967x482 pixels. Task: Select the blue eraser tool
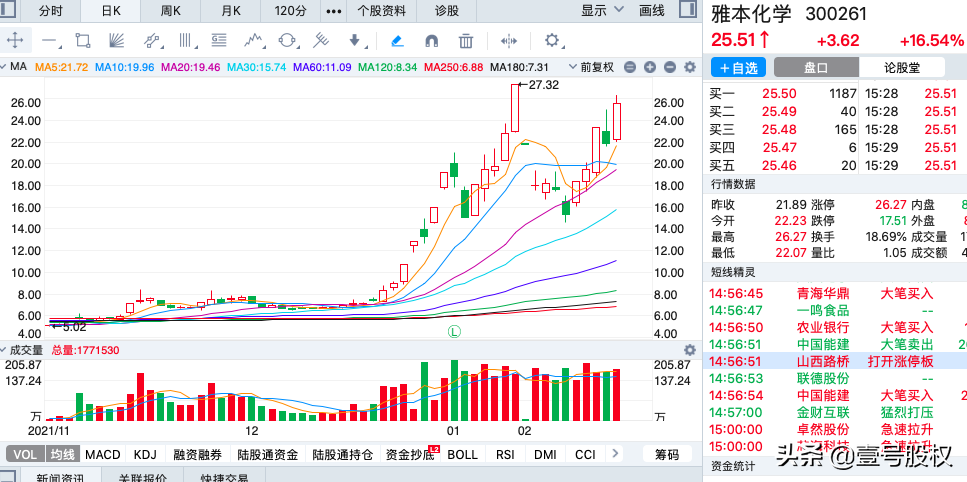pyautogui.click(x=398, y=41)
